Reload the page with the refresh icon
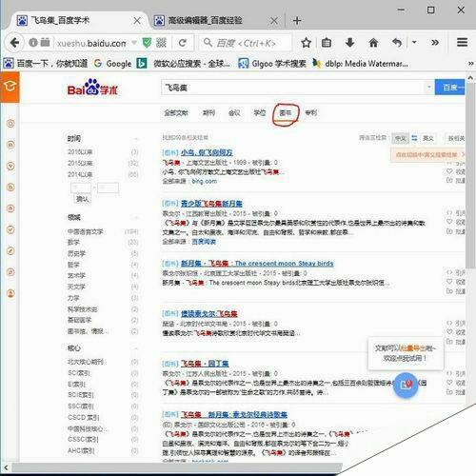The width and height of the screenshot is (476, 476). tap(183, 43)
